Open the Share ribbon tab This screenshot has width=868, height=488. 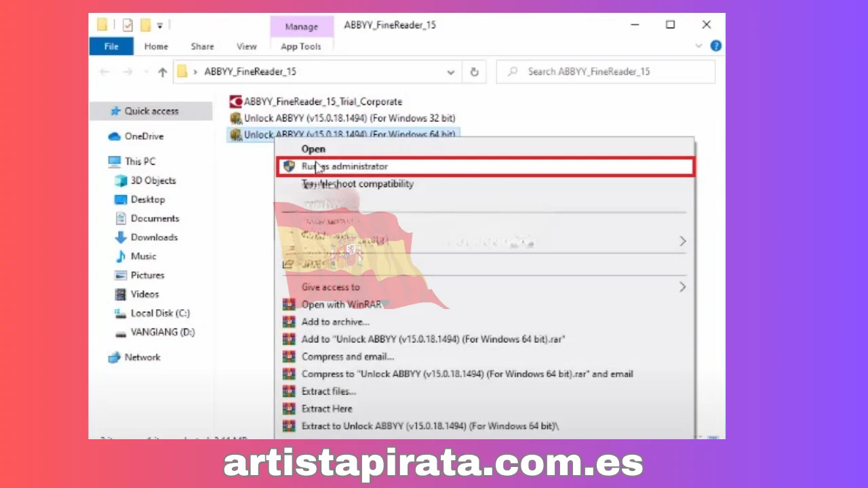[x=202, y=46]
